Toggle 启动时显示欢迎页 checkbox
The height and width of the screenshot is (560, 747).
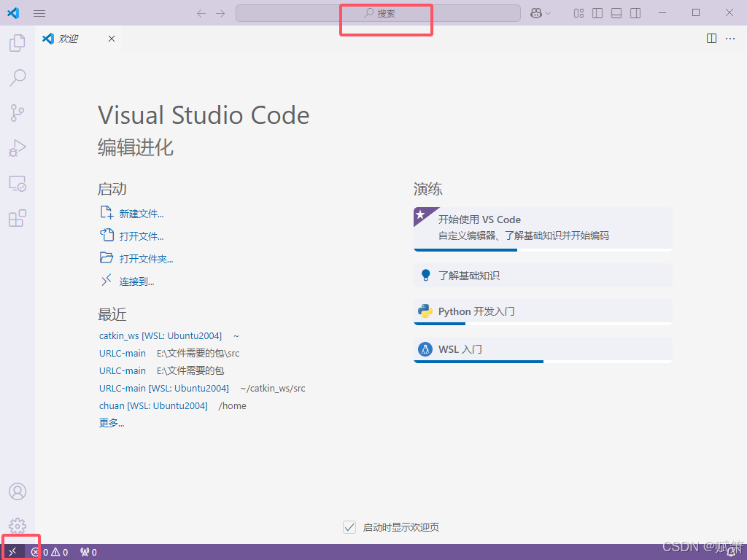349,527
